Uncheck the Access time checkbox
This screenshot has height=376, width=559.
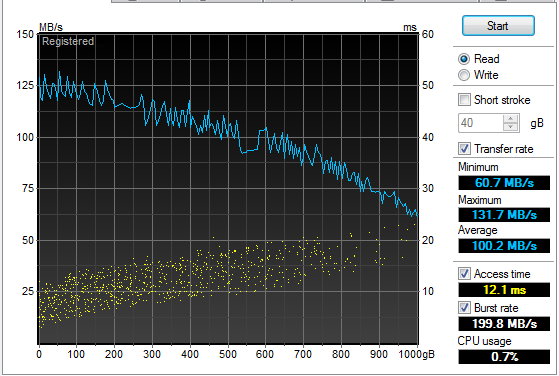click(x=464, y=274)
